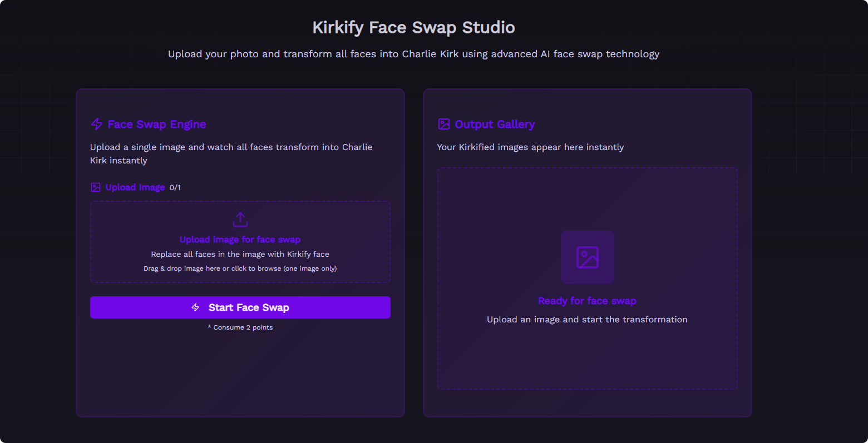Click "Upload an image and start the transformation" text
868x443 pixels.
tap(587, 319)
